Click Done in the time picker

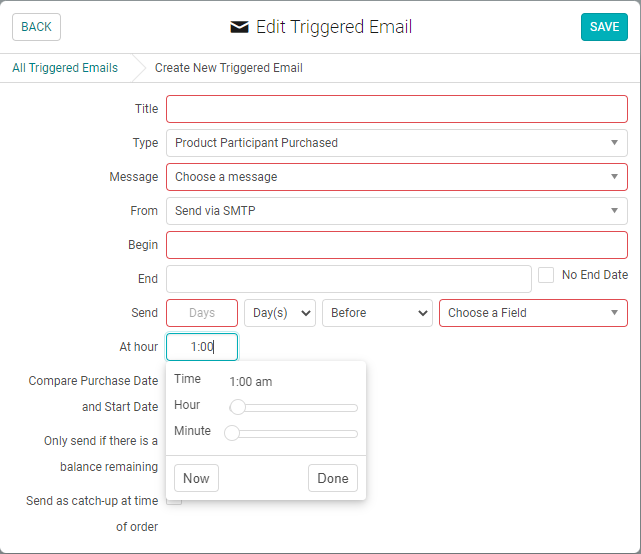coord(333,478)
